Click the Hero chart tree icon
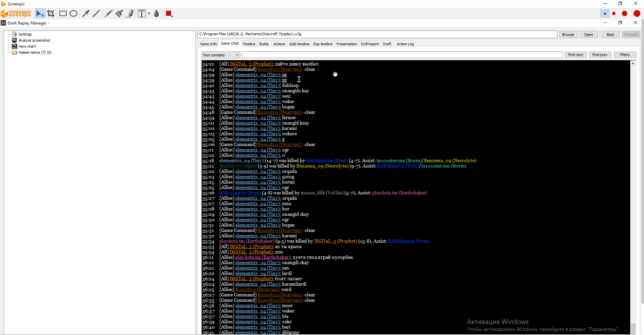Screen dimensions: 644x335 14,46
